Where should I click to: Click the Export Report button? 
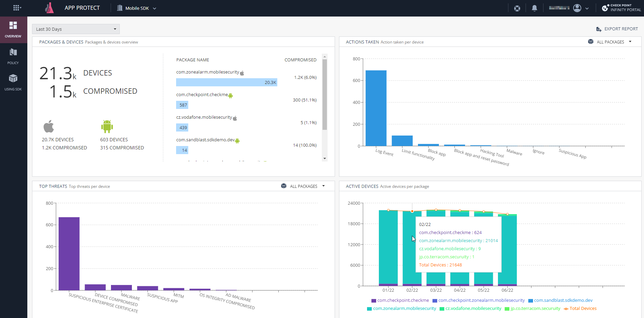(x=617, y=29)
